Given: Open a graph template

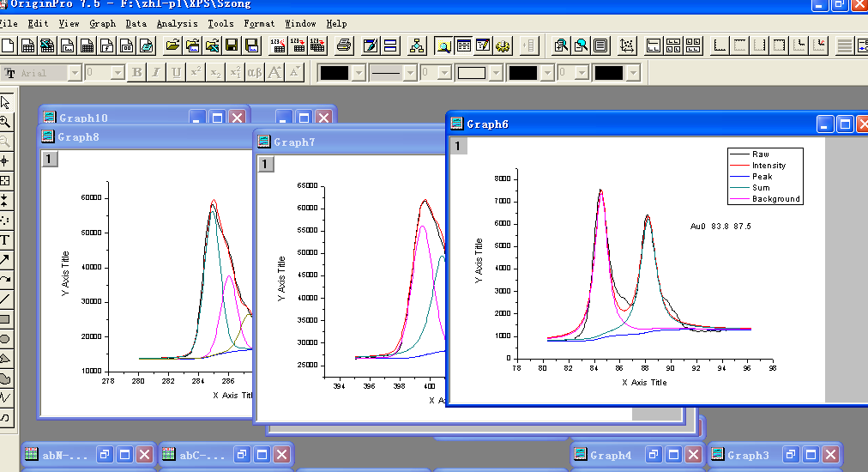Looking at the screenshot, I should pos(193,45).
